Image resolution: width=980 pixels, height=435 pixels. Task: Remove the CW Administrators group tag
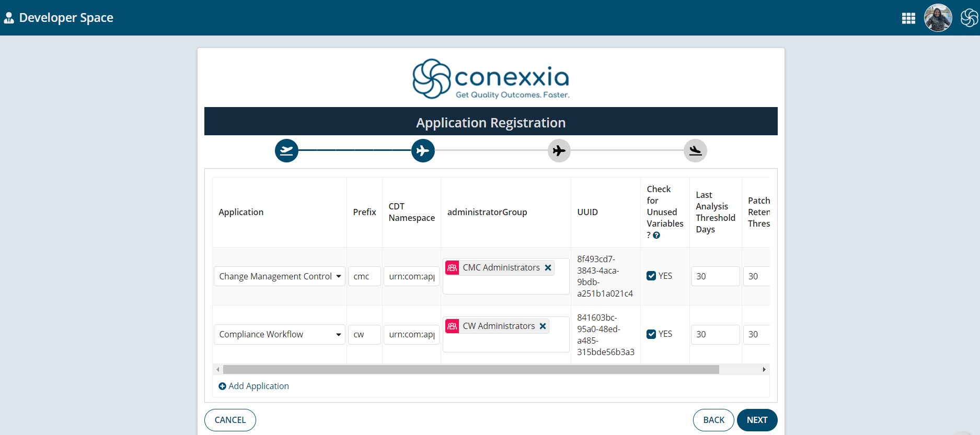[543, 326]
